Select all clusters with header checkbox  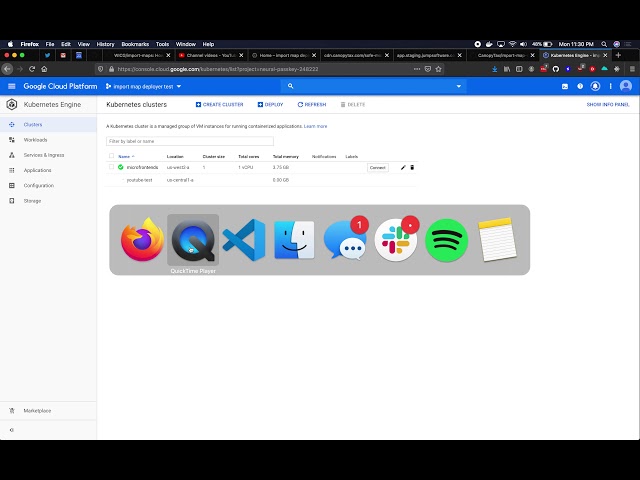click(111, 156)
